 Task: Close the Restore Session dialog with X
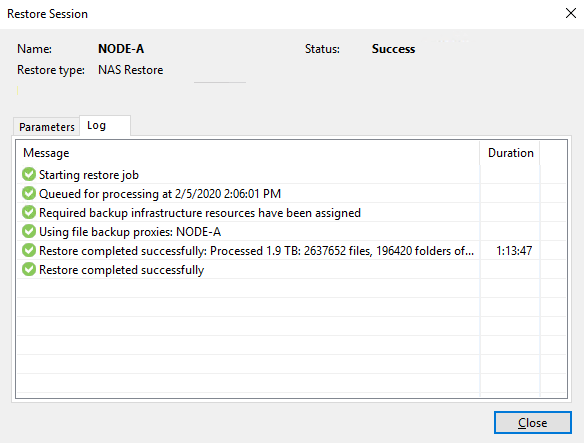pos(571,13)
